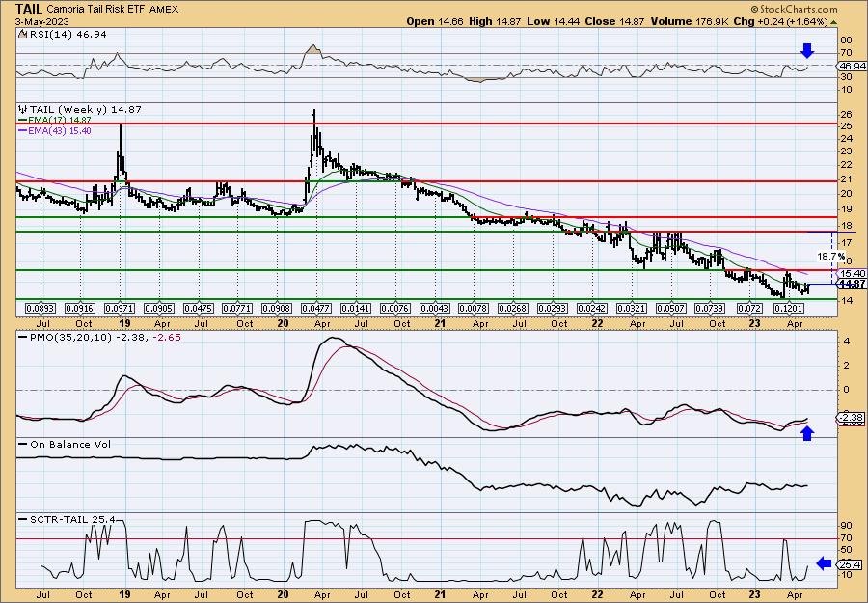Screen dimensions: 868x603
Task: Click the 21 price axis label
Action: (x=846, y=180)
